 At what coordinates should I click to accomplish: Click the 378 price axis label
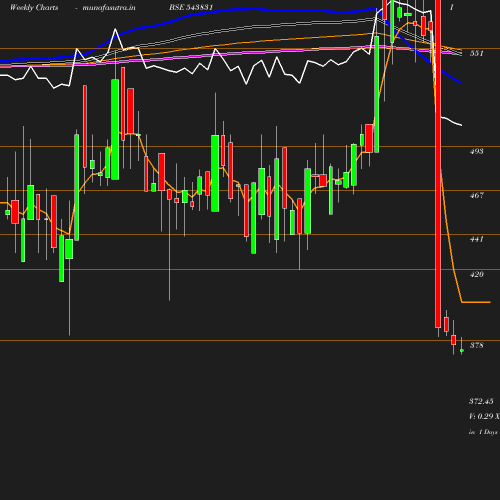[x=476, y=345]
